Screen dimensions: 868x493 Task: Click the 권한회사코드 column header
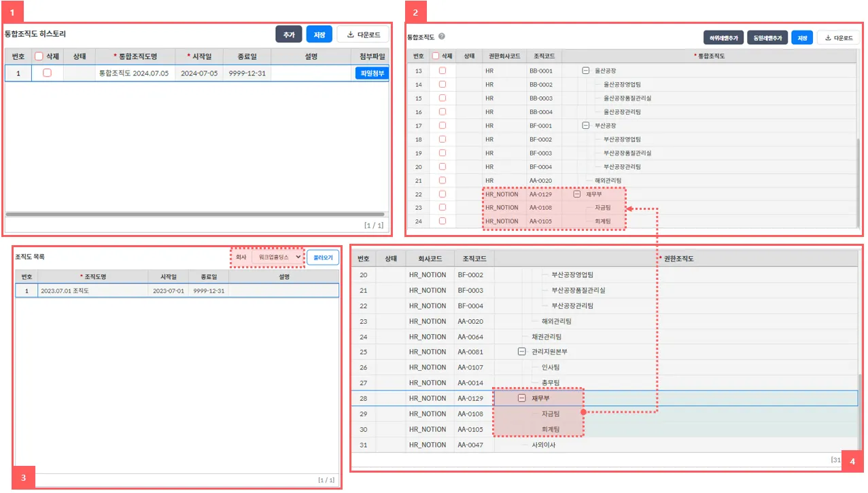pyautogui.click(x=504, y=56)
